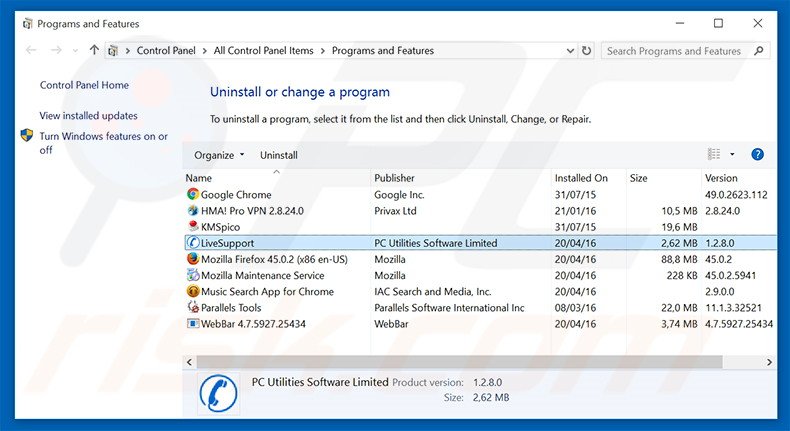Screen dimensions: 790x431
Task: Click All Control Panel Items breadcrumb
Action: (x=264, y=50)
